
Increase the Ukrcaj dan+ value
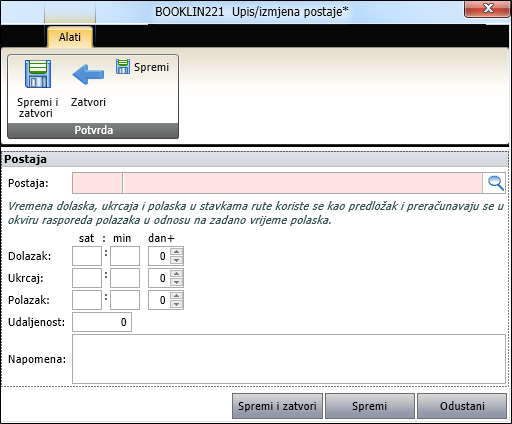click(177, 274)
